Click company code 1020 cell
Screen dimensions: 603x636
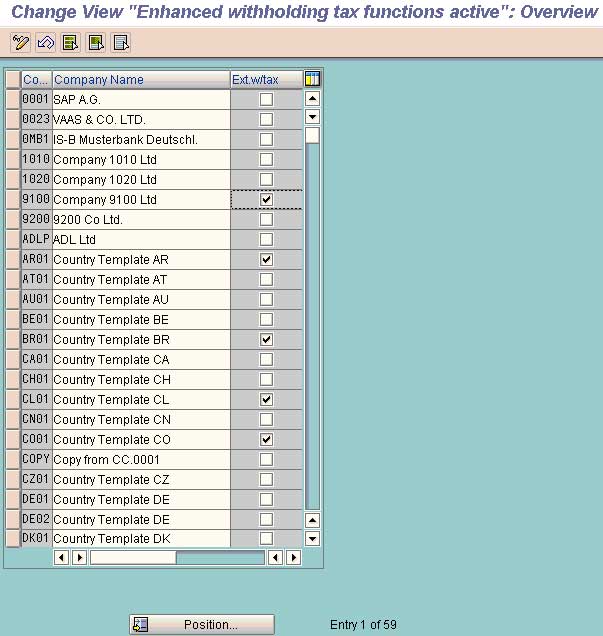36,179
